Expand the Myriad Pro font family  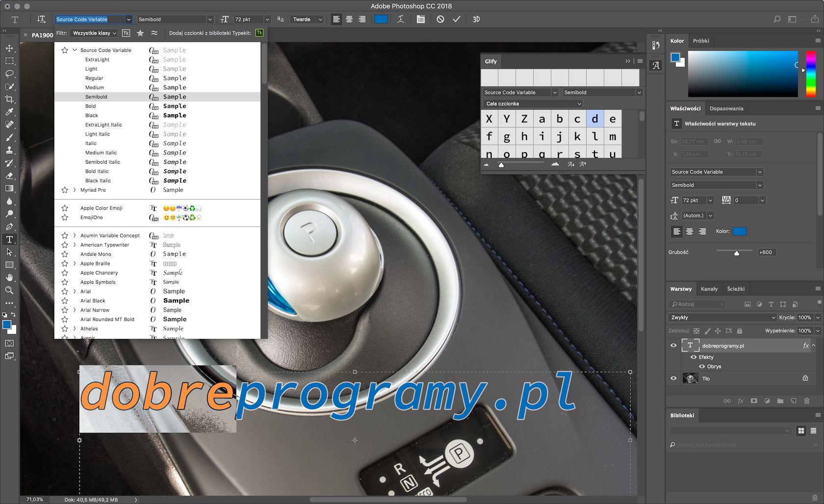[75, 190]
